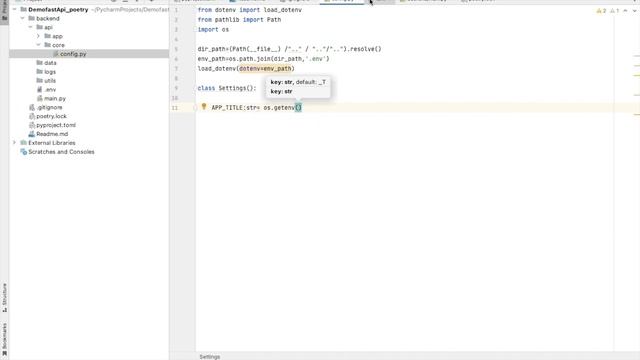Click the Readme.md file icon
The height and width of the screenshot is (360, 640).
32,134
